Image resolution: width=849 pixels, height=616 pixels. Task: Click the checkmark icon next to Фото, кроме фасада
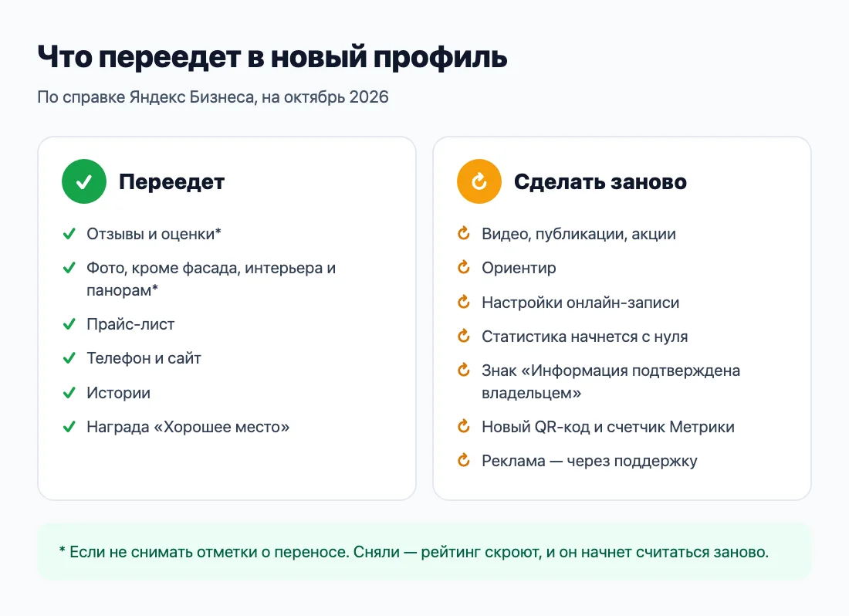[69, 268]
